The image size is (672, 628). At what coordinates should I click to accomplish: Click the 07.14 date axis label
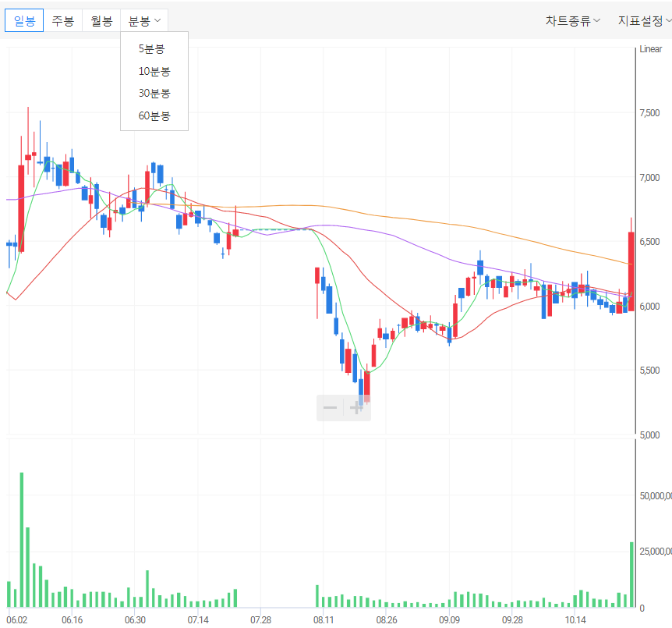tap(198, 620)
